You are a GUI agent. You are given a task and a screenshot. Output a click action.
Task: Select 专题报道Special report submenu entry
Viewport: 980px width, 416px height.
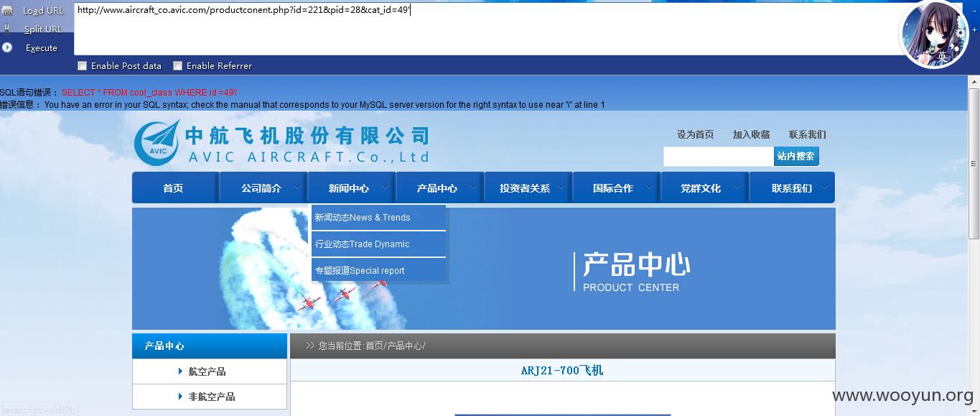pos(378,271)
